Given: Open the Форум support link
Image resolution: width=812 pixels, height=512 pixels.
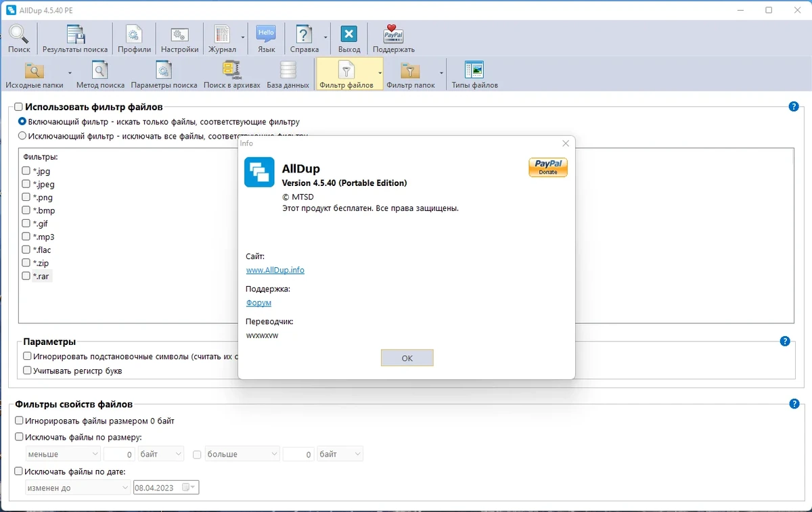Looking at the screenshot, I should (258, 302).
